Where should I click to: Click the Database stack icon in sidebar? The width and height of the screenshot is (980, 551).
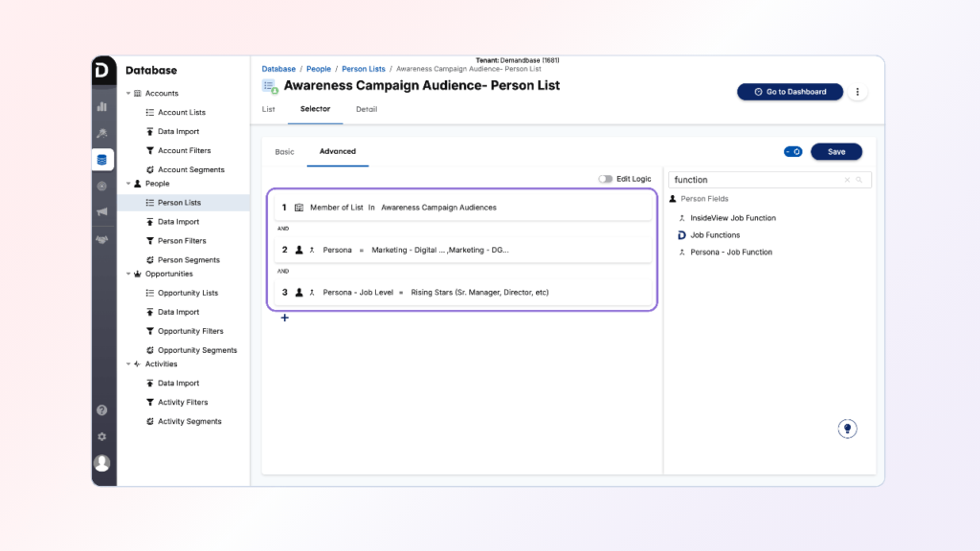(x=102, y=160)
